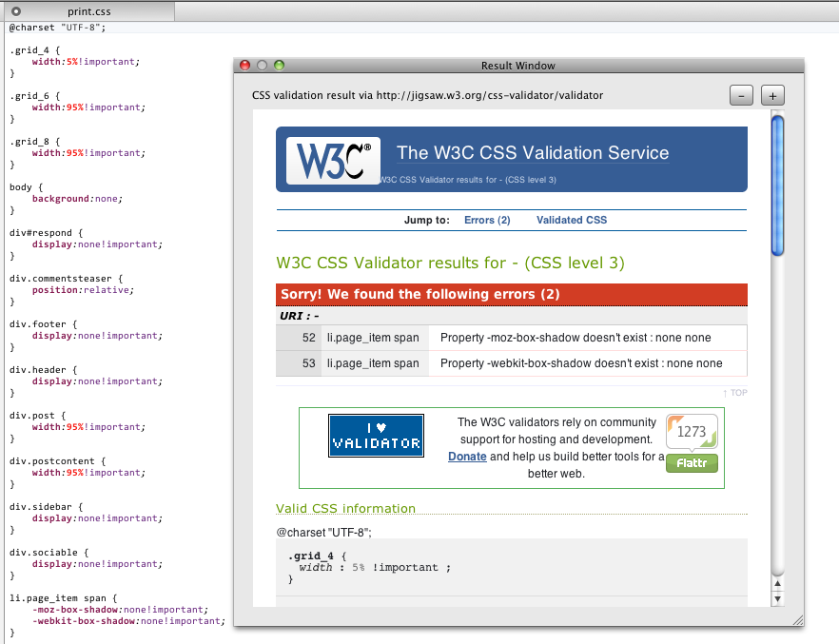Screen dimensions: 839x644
Task: Click the 'Sorry! We found the following errors' banner
Action: (x=512, y=295)
